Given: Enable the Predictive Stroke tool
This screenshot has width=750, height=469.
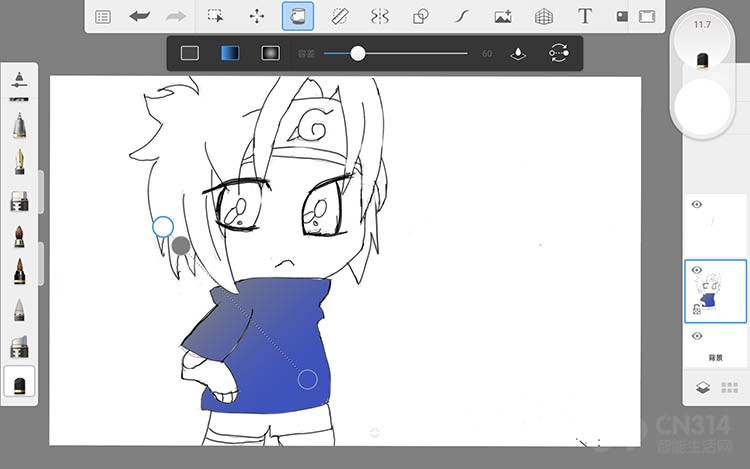Looking at the screenshot, I should click(462, 17).
